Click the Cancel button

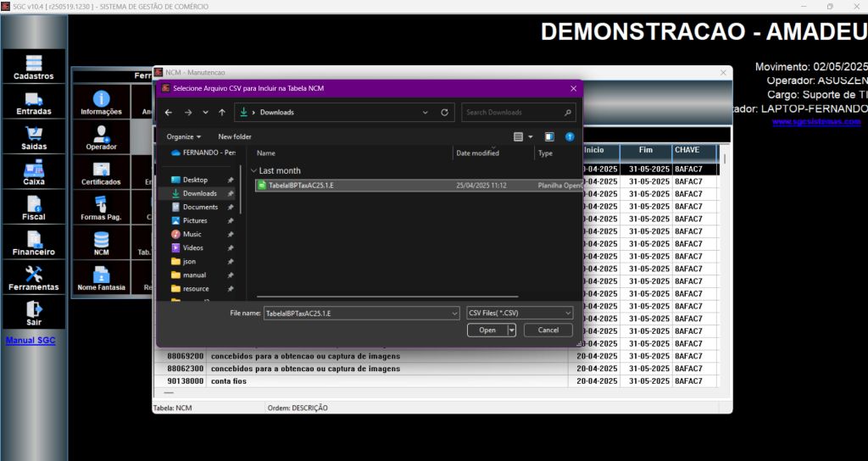tap(548, 330)
